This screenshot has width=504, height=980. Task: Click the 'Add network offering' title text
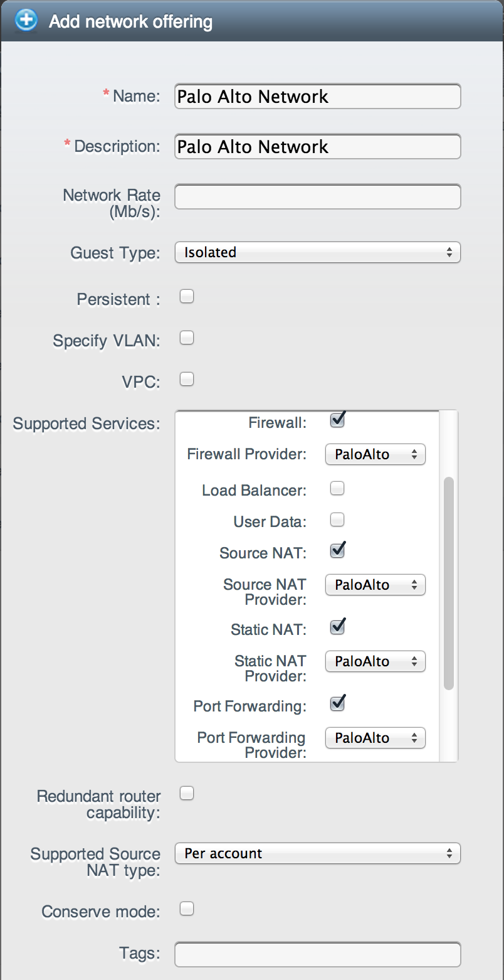point(130,22)
